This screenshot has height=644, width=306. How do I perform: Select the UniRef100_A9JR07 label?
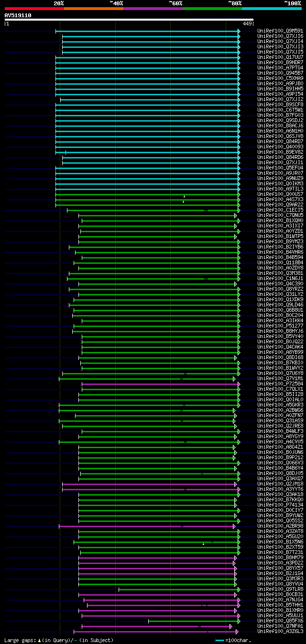[280, 173]
